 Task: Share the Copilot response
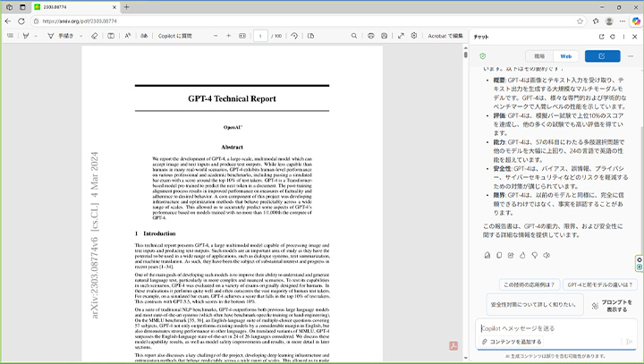pyautogui.click(x=511, y=255)
